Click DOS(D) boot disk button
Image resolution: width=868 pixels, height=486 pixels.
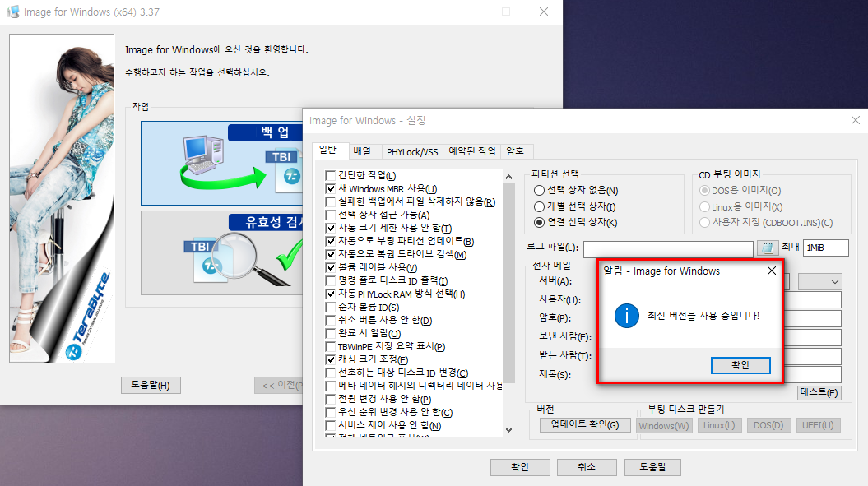pyautogui.click(x=768, y=425)
